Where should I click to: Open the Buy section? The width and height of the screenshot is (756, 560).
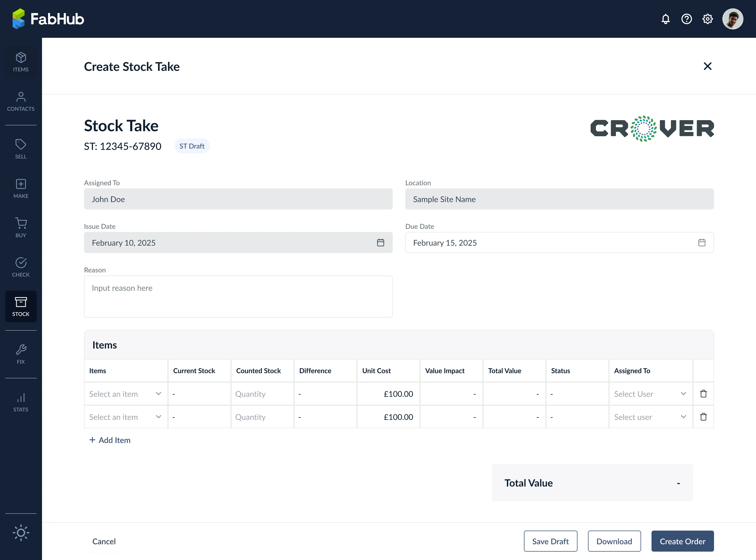pos(21,228)
